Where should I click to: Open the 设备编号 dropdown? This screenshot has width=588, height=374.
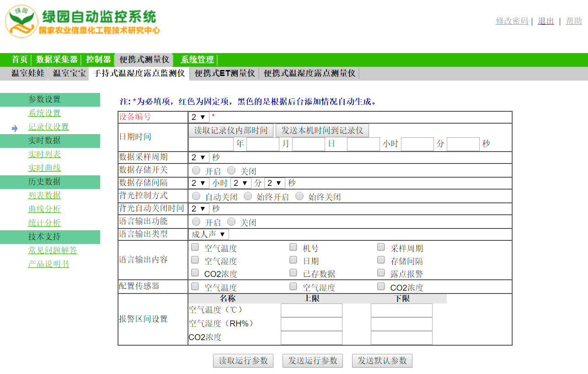(198, 117)
